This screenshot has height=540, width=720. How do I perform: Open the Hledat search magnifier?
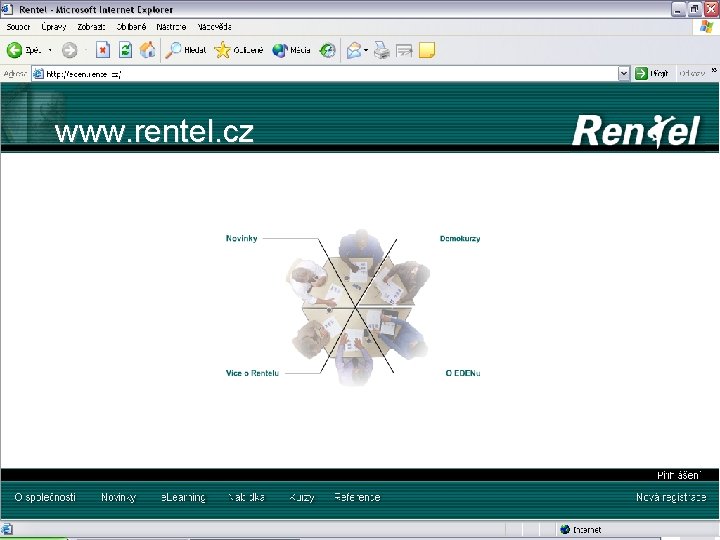[x=186, y=50]
